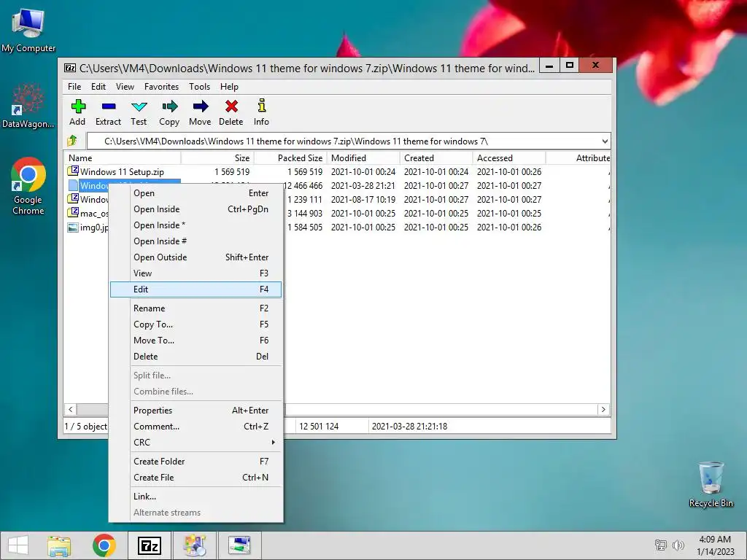Choose Properties in context menu

(196, 411)
